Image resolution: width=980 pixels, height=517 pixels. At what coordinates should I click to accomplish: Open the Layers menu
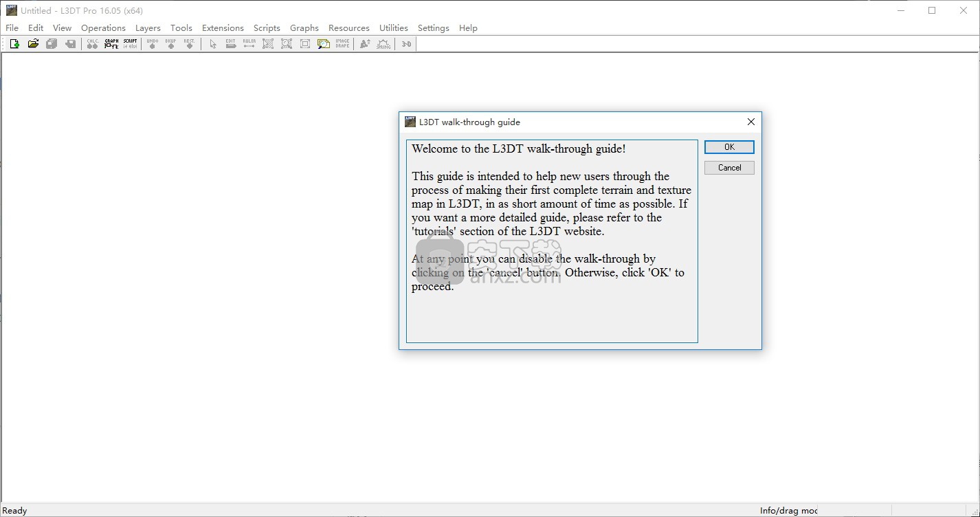coord(148,28)
